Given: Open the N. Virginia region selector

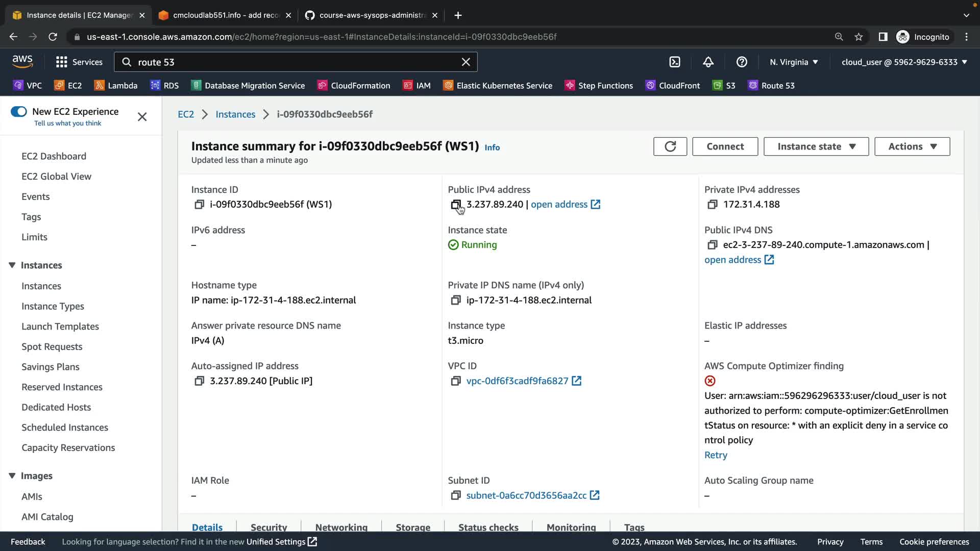Looking at the screenshot, I should [794, 62].
